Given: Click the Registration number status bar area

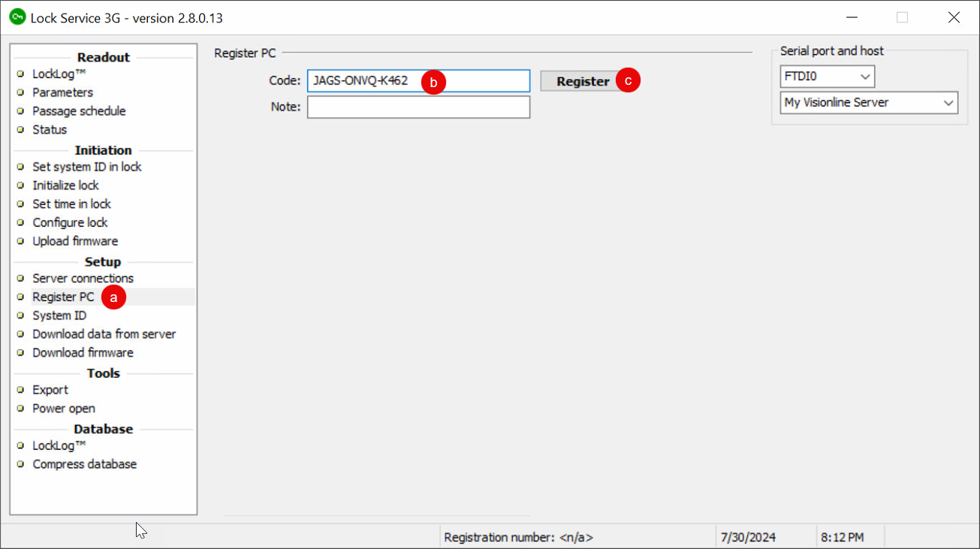Looking at the screenshot, I should coord(520,537).
